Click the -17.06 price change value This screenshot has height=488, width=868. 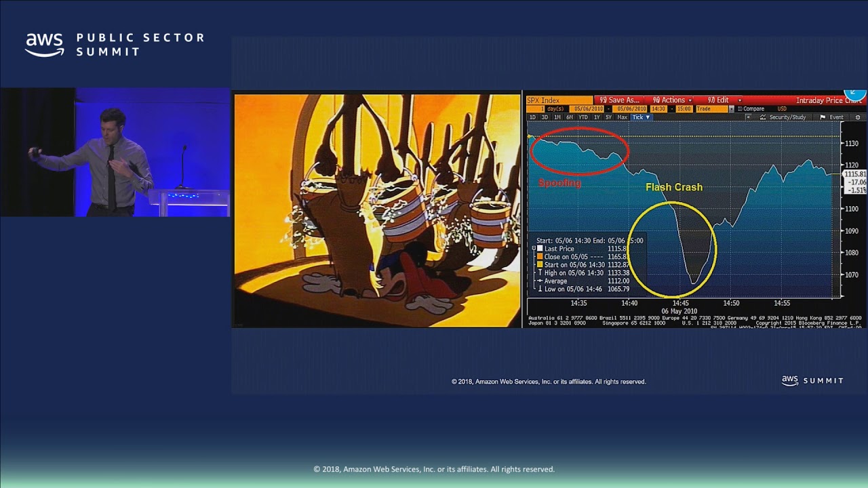click(856, 182)
